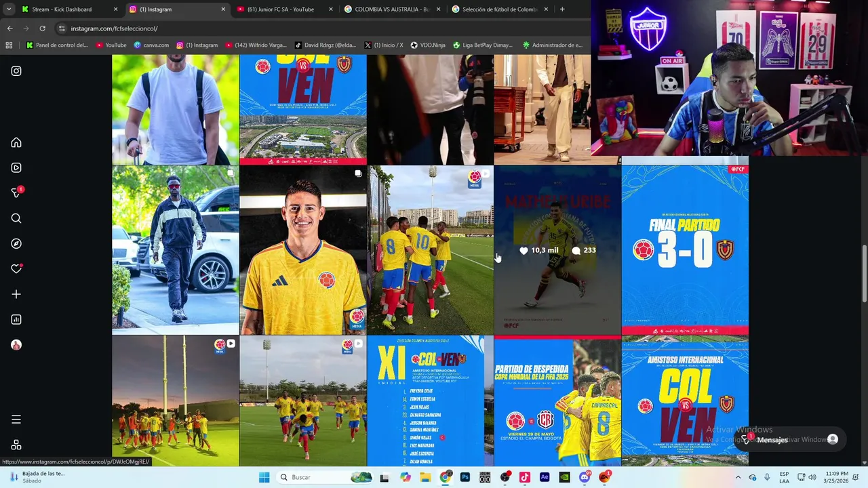This screenshot has width=868, height=488.
Task: Open the (142) Wilfrido Varga... bookmark
Action: pos(255,45)
